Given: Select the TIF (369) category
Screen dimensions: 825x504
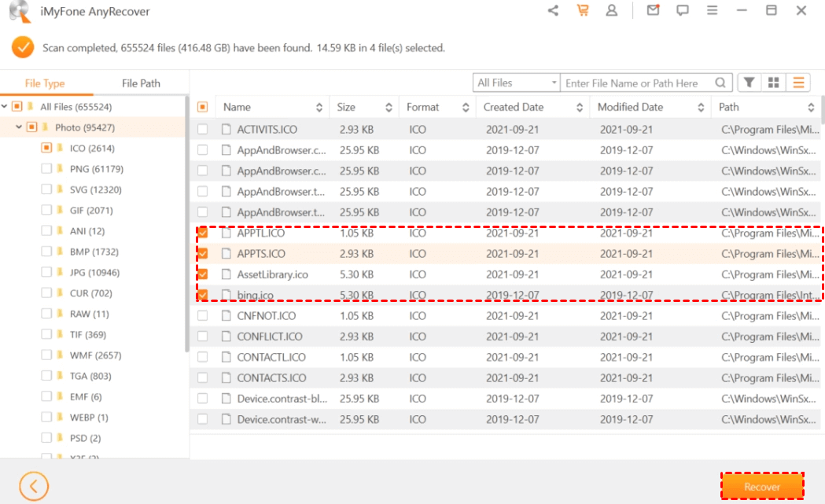Looking at the screenshot, I should [x=88, y=335].
